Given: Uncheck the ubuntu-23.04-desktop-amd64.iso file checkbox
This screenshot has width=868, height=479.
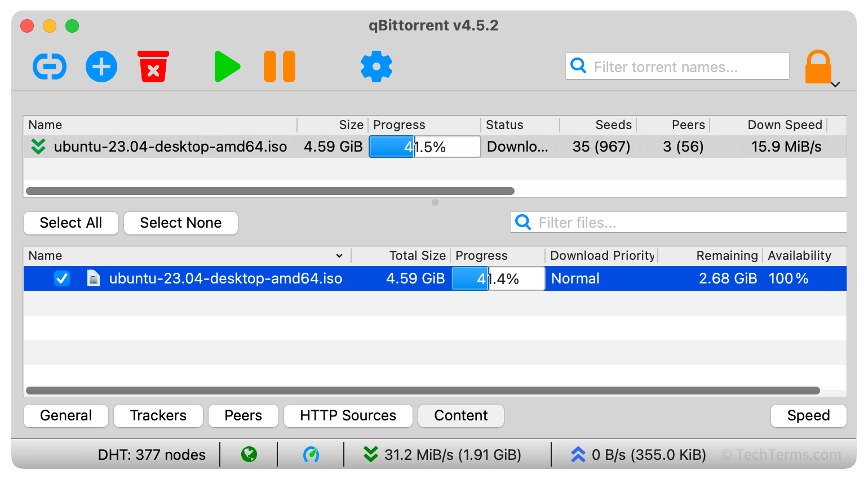Looking at the screenshot, I should click(x=62, y=278).
